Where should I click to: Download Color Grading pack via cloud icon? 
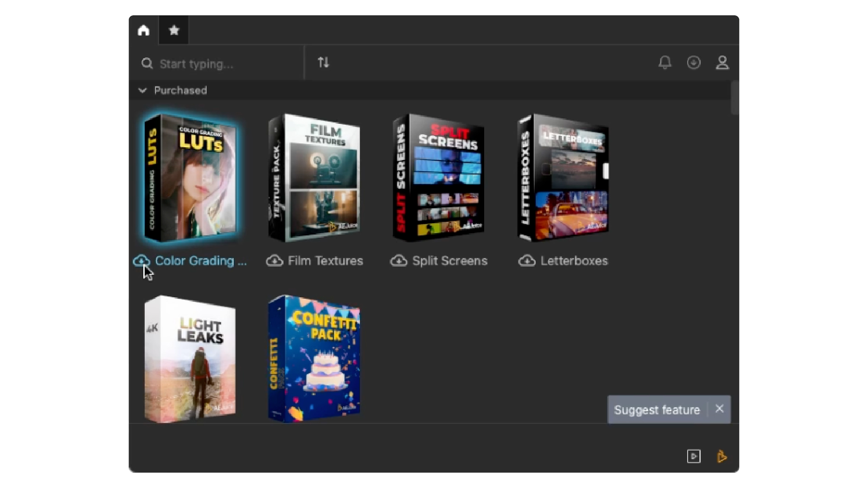pos(142,261)
